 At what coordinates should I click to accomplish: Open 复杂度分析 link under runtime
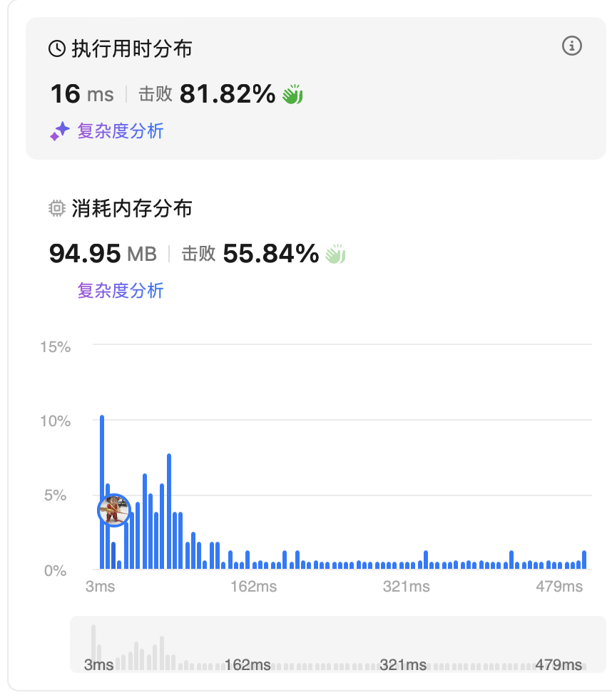point(120,131)
